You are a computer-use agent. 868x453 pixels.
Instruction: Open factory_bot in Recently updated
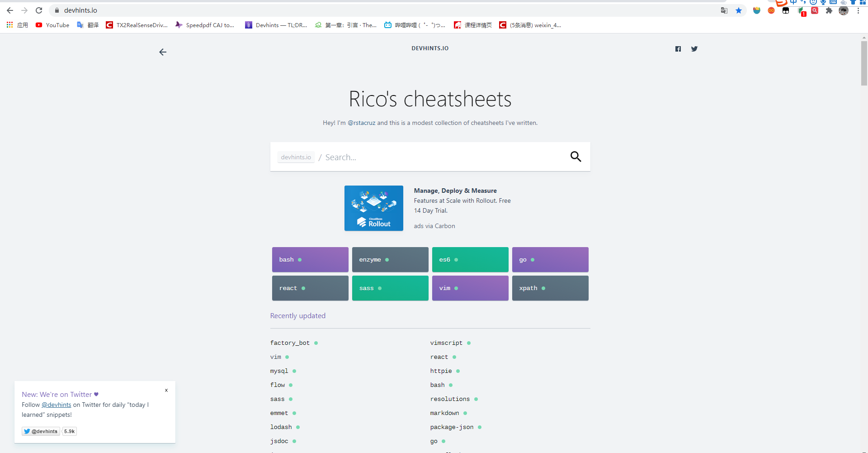pyautogui.click(x=290, y=343)
